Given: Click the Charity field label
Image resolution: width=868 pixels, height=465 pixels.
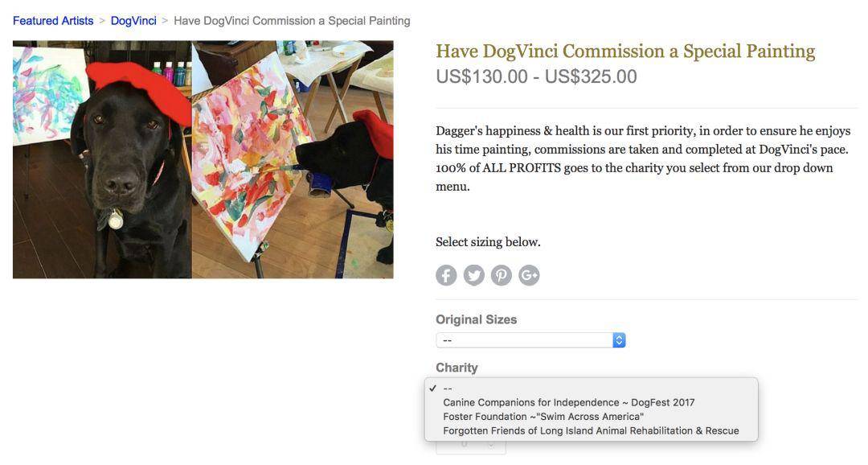Looking at the screenshot, I should pos(457,368).
